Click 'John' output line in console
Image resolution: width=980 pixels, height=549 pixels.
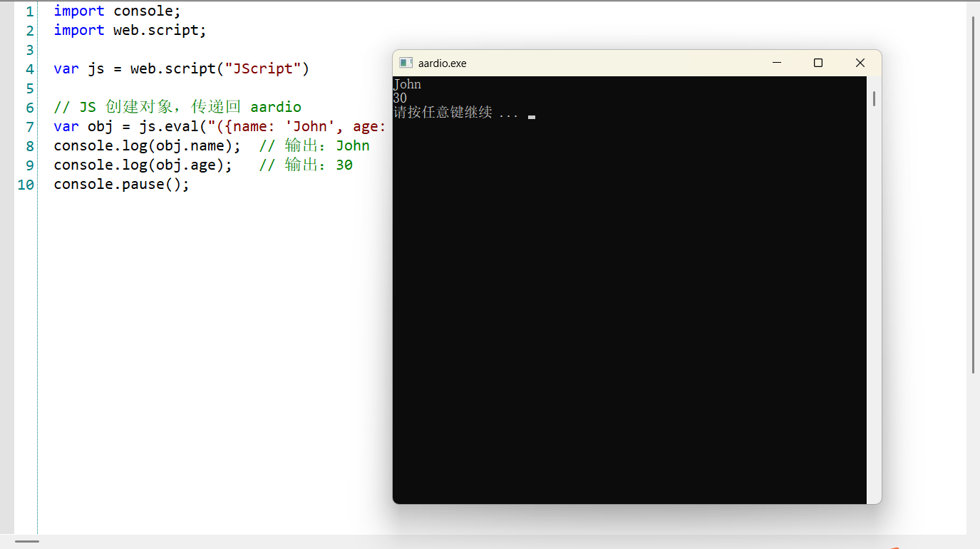pos(407,84)
